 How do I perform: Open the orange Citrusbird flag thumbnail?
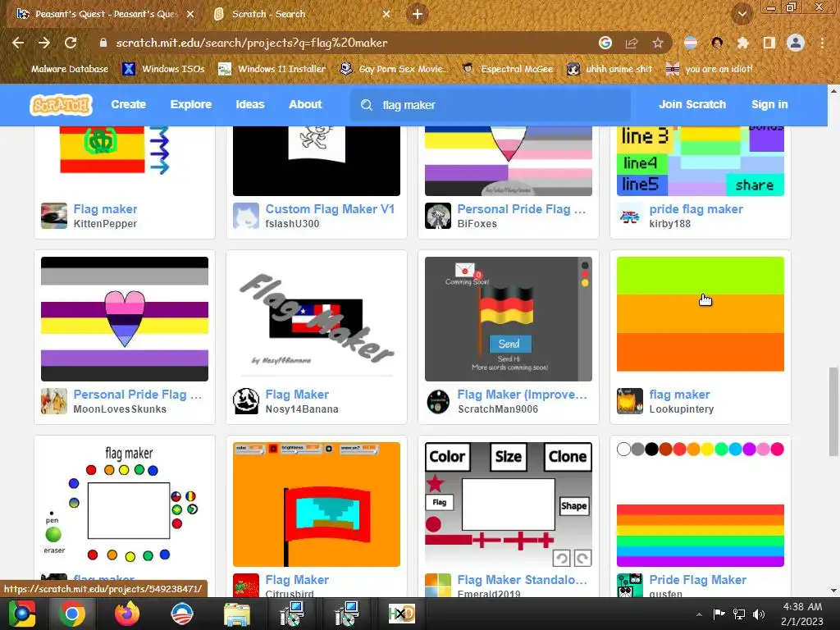point(317,504)
